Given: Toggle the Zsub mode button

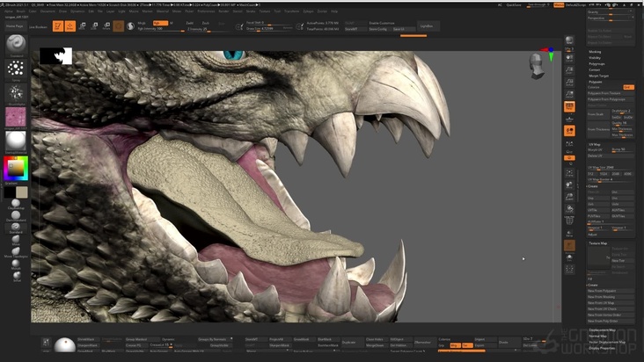Looking at the screenshot, I should coord(206,23).
